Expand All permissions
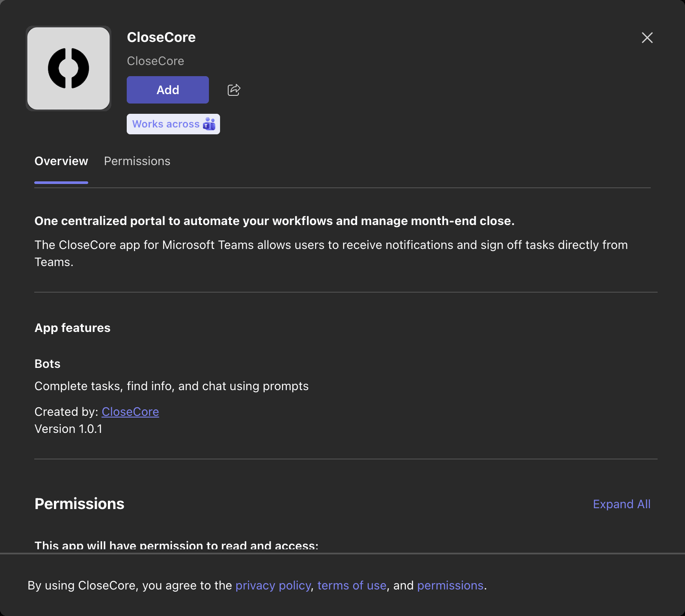 pos(622,504)
